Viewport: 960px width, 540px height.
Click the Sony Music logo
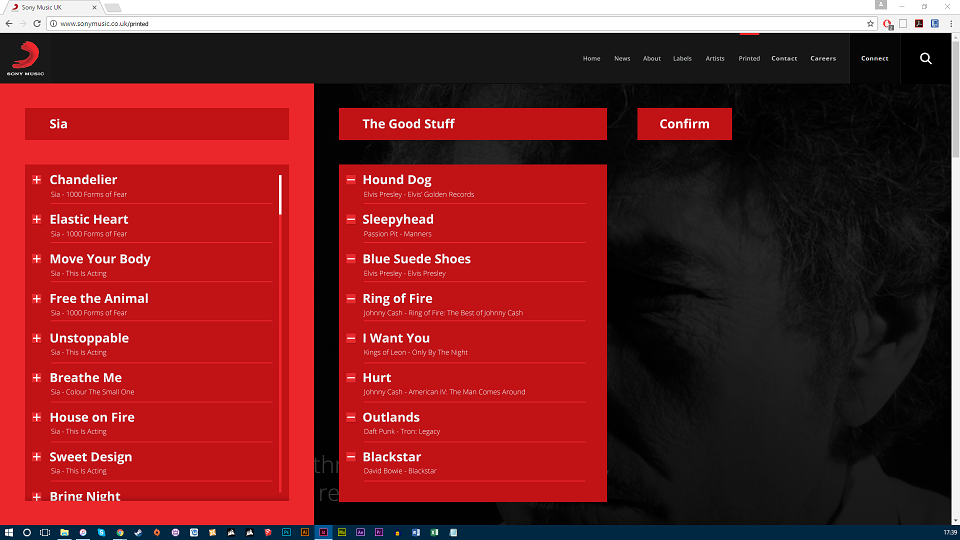[26, 58]
